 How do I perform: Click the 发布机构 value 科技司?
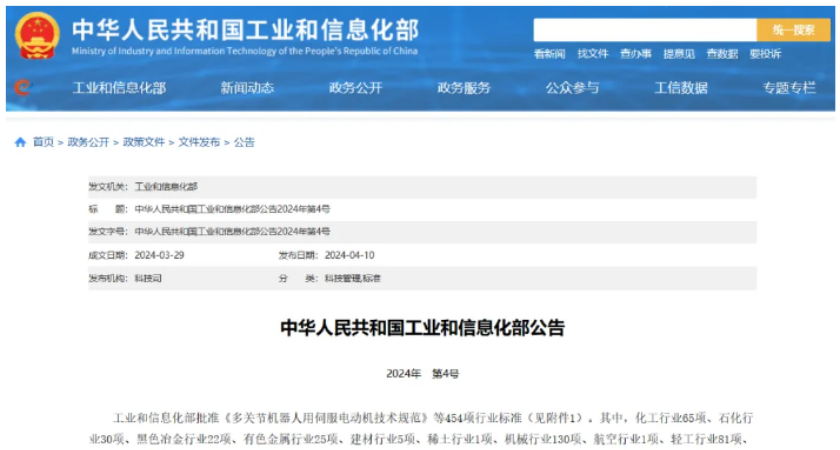pos(148,278)
